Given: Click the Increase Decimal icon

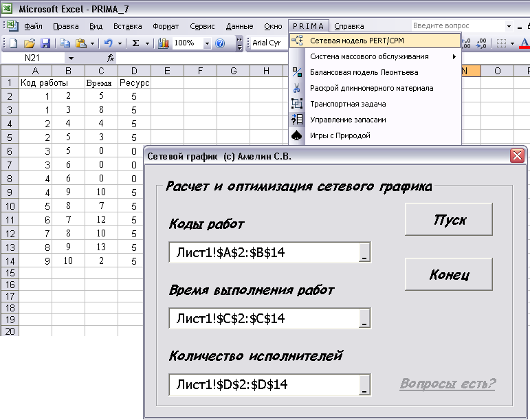Looking at the screenshot, I should pyautogui.click(x=466, y=43).
